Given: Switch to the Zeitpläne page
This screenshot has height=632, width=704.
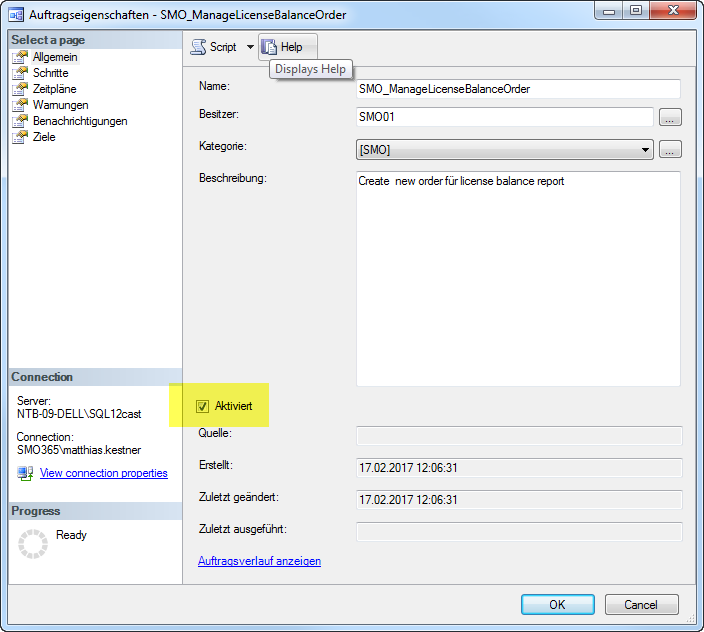Looking at the screenshot, I should pos(54,89).
